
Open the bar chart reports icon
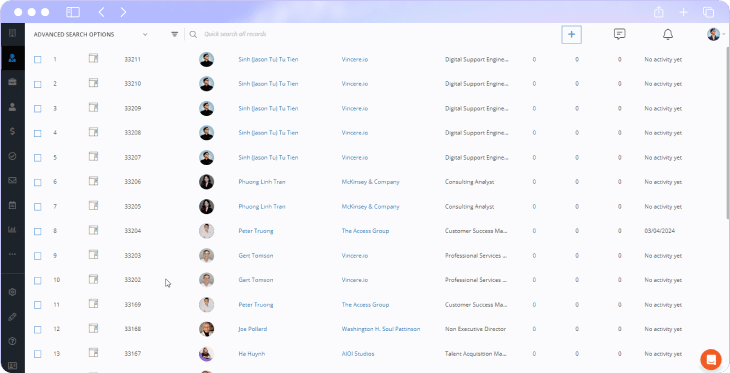point(13,230)
